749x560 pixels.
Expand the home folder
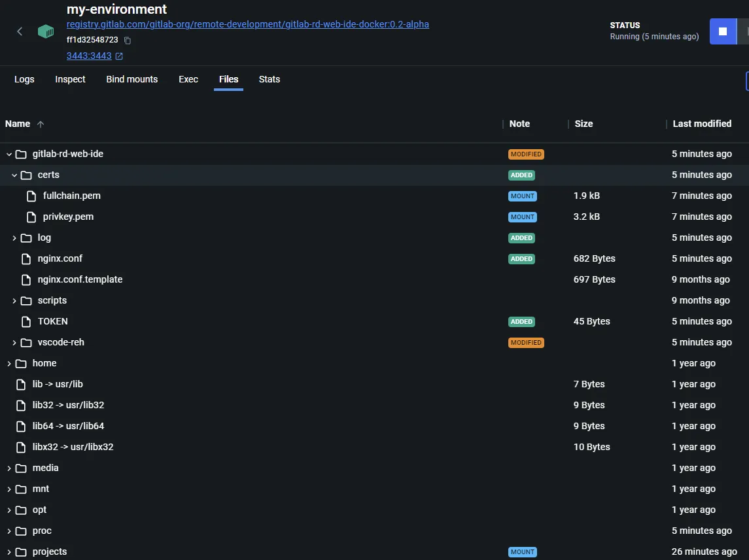[x=9, y=364]
